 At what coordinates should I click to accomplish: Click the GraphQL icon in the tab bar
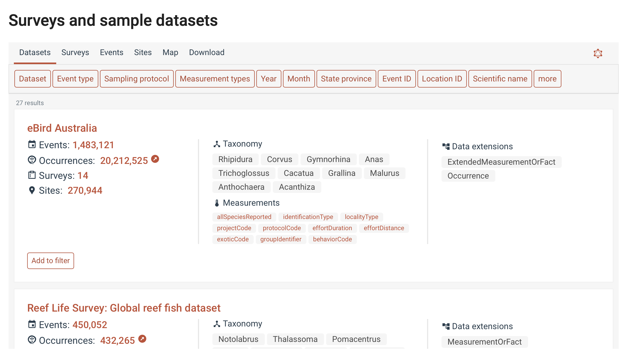pyautogui.click(x=598, y=53)
